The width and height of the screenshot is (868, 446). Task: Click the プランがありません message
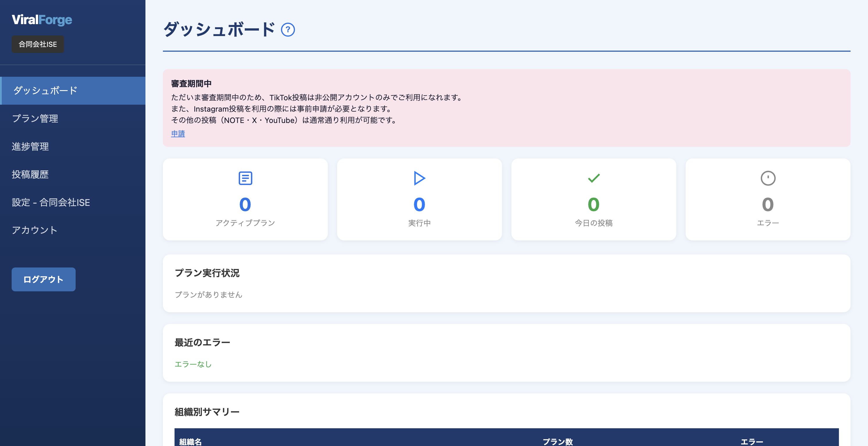[209, 295]
